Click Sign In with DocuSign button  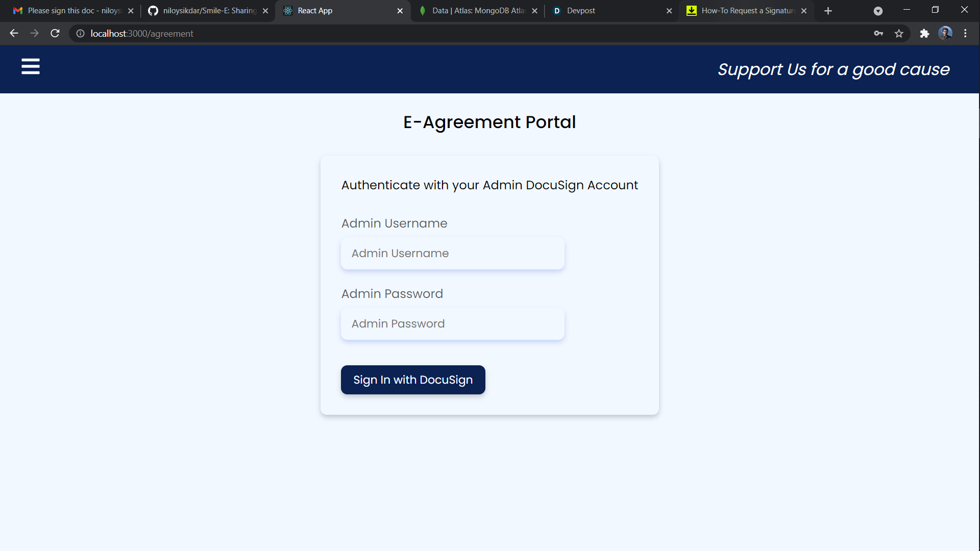413,380
